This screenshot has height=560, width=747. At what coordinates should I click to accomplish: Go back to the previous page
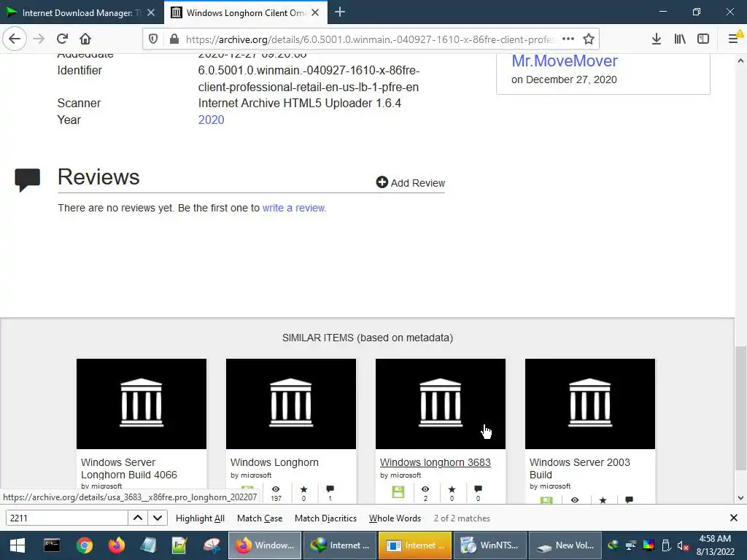15,39
